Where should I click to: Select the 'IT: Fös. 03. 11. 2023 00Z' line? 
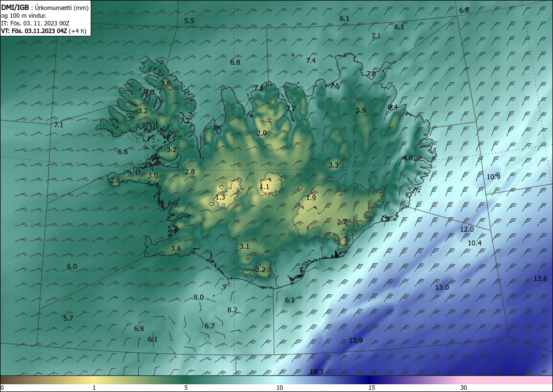[35, 23]
